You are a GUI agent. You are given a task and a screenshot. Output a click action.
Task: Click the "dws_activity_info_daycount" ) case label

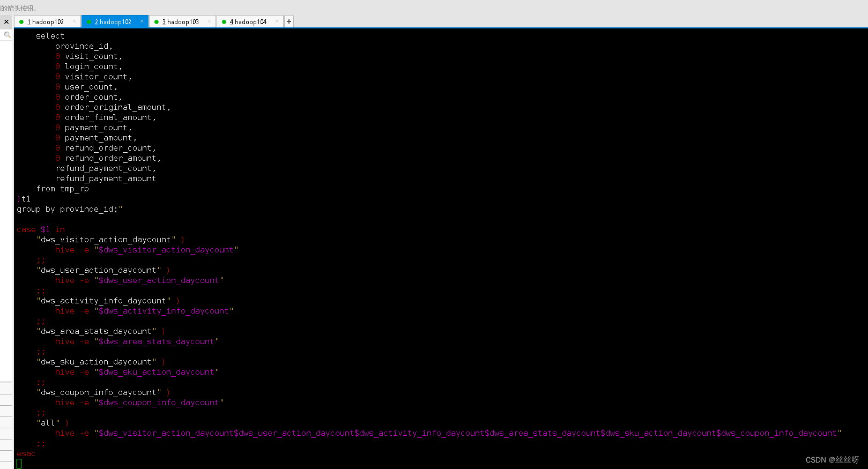tap(108, 301)
